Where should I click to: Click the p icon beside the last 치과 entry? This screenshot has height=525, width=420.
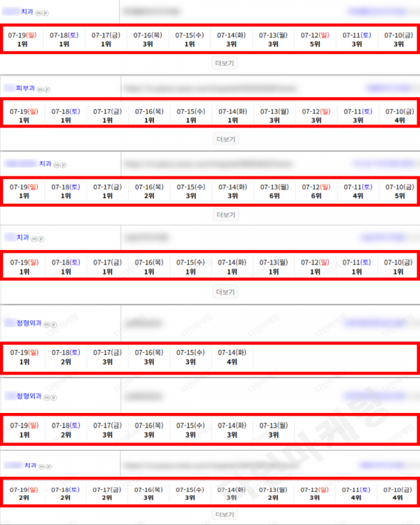point(48,466)
